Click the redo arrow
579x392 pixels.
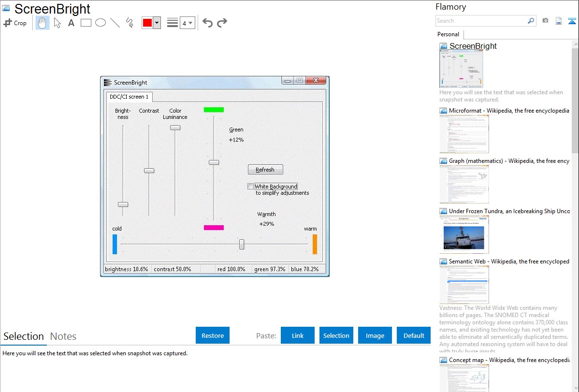222,23
